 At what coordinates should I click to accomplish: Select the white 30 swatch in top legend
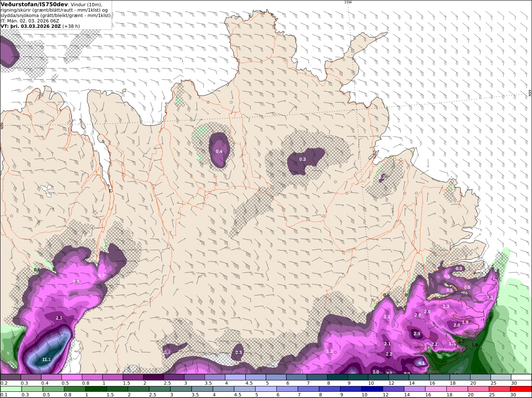point(522,377)
